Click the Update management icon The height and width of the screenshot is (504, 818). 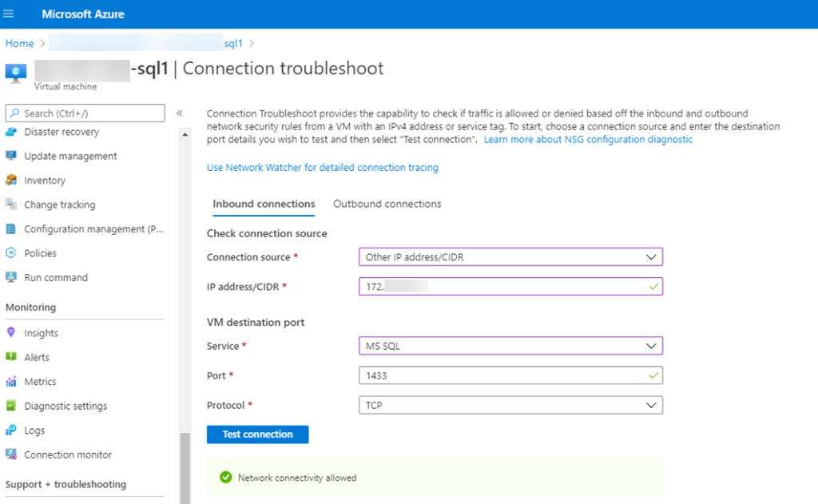(x=11, y=156)
